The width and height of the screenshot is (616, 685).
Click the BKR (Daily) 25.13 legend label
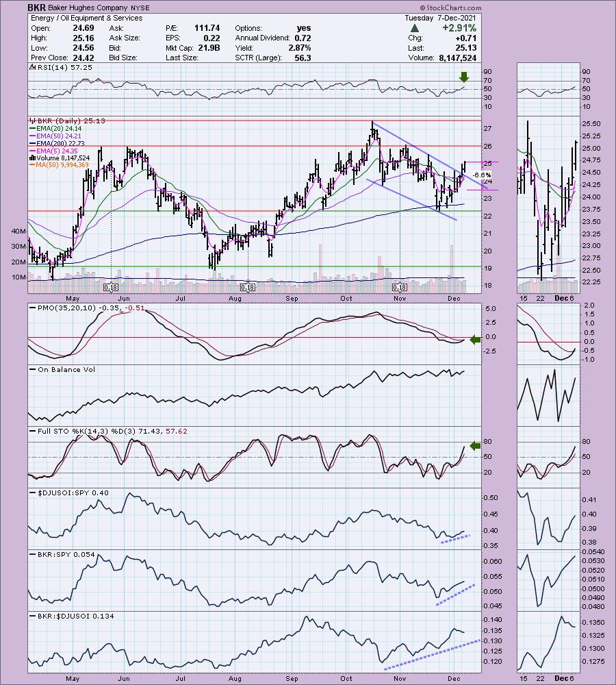click(71, 121)
